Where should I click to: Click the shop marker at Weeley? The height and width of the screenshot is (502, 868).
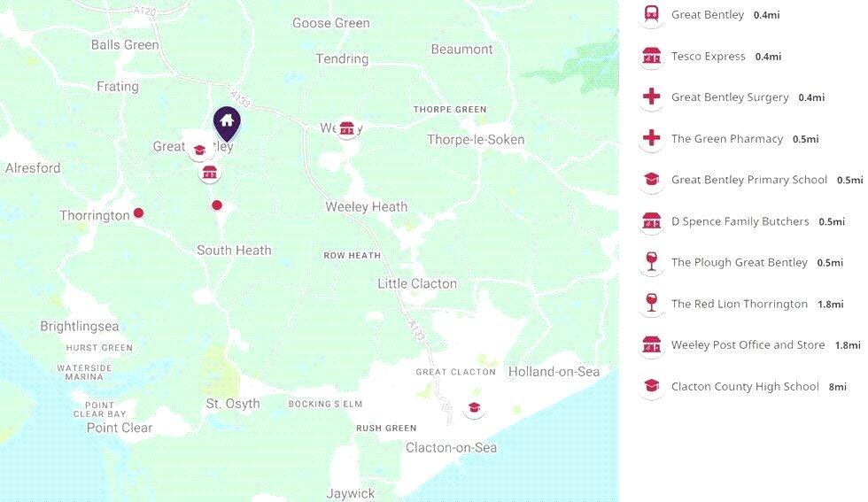coord(346,128)
